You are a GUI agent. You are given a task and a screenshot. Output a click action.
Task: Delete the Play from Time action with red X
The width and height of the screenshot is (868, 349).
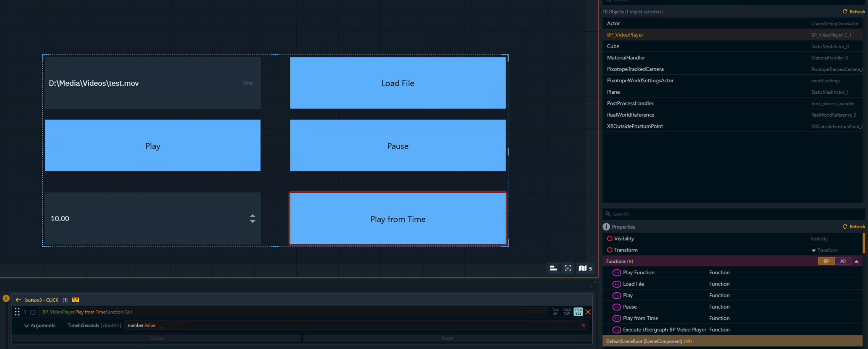click(588, 312)
